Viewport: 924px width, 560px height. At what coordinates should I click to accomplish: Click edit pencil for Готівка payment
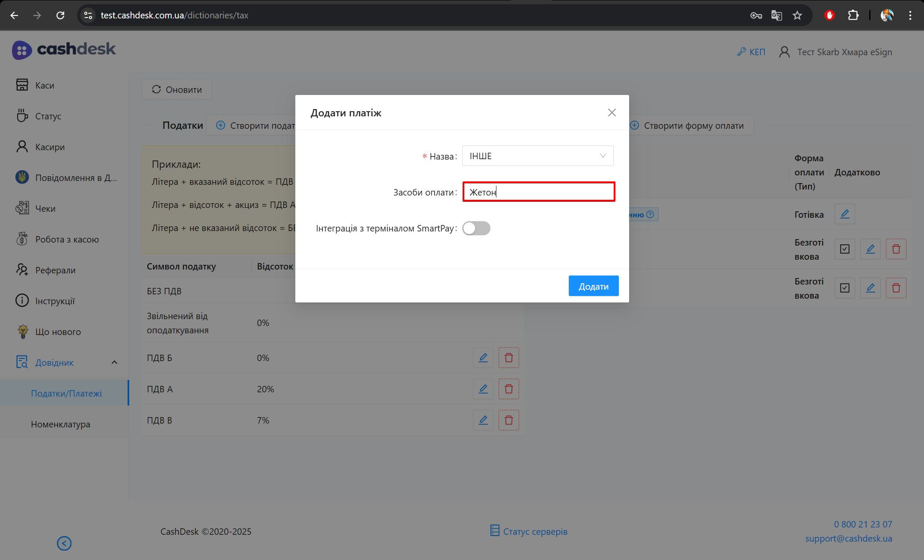pyautogui.click(x=844, y=214)
